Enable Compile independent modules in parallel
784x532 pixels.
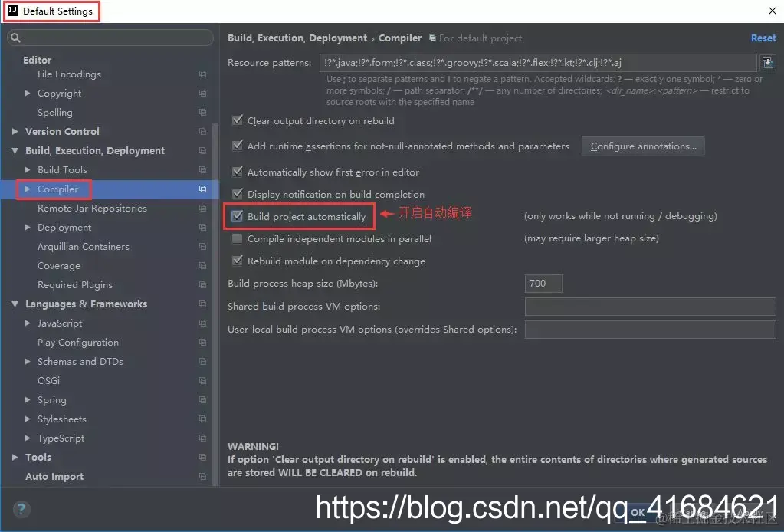pos(238,238)
